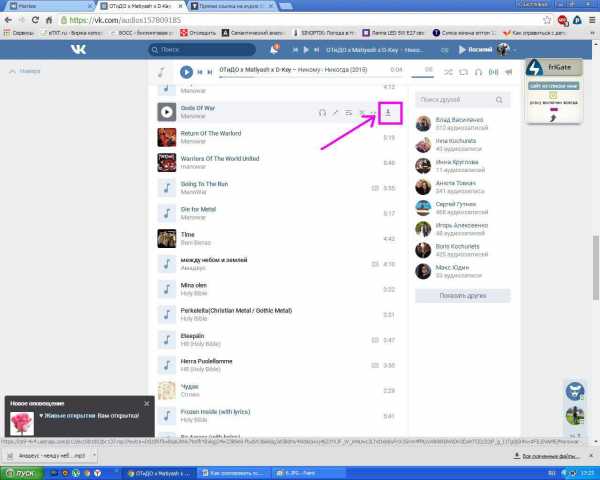
Task: Click the rose image in notification popup
Action: coord(21,423)
